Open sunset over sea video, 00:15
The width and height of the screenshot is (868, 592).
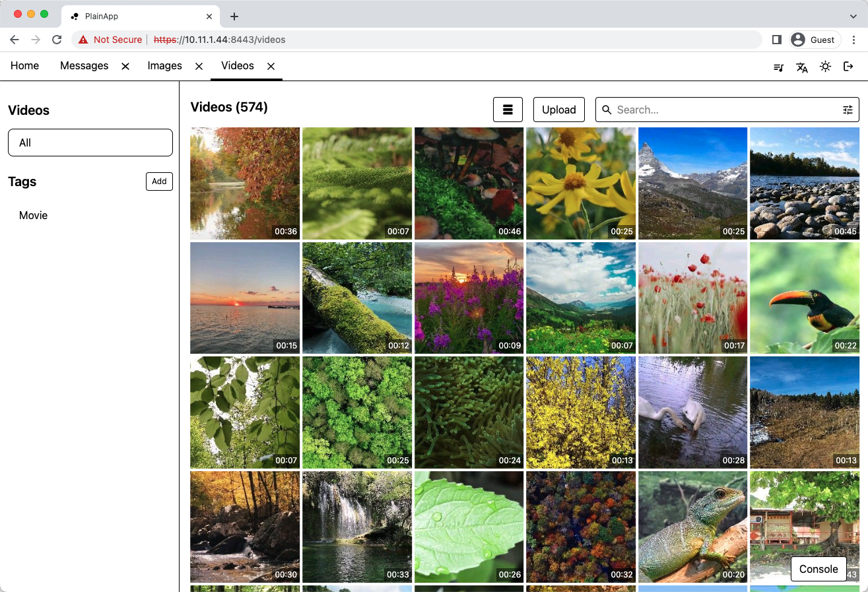point(245,298)
